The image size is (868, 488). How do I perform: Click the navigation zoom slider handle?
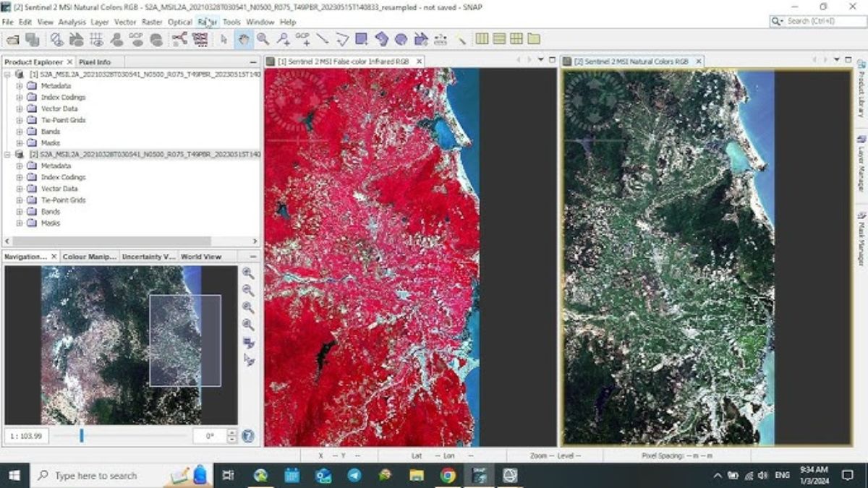click(82, 436)
